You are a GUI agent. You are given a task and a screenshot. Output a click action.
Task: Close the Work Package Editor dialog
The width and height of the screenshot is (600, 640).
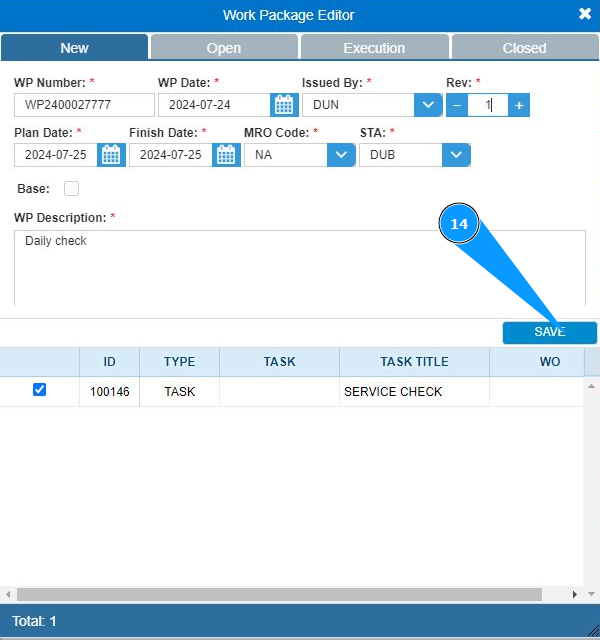click(x=584, y=14)
